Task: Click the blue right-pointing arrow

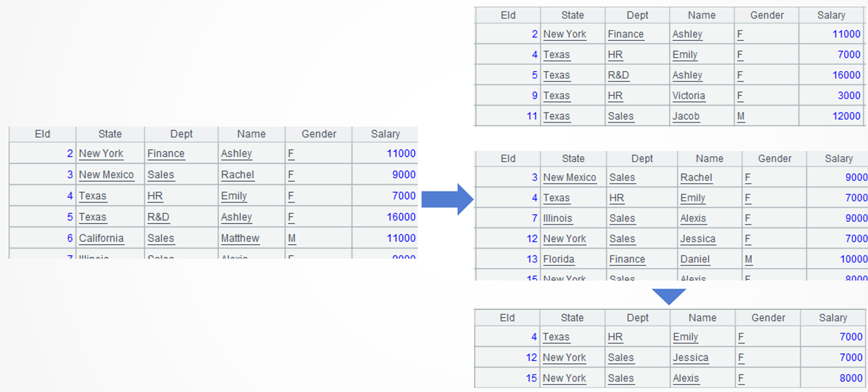Action: point(447,199)
